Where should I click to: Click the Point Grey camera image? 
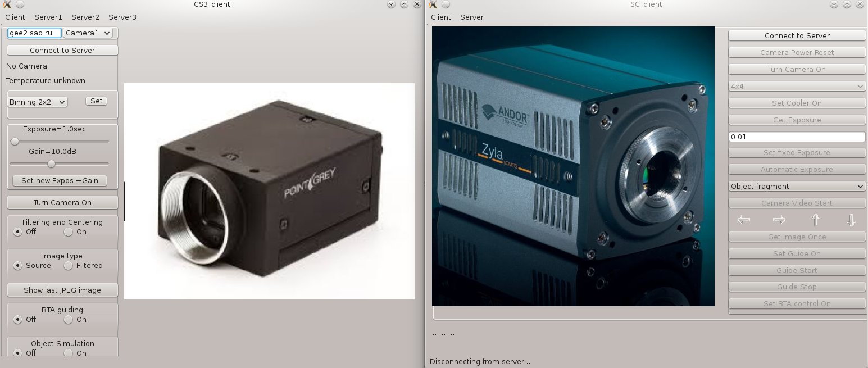[x=269, y=191]
